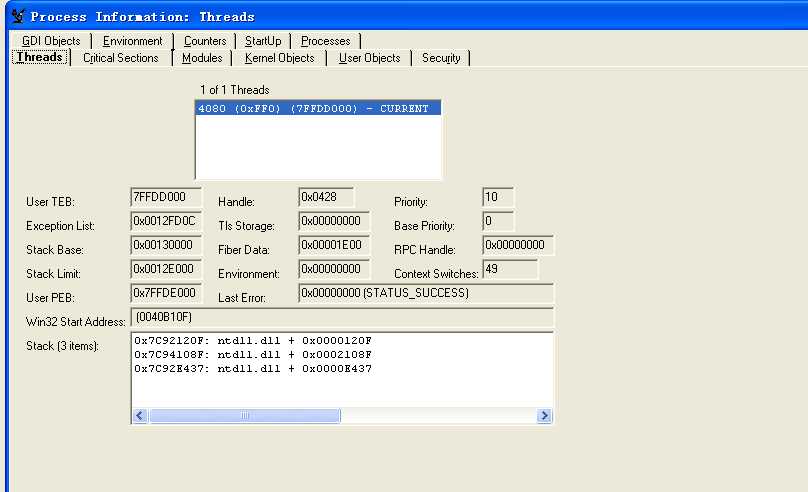Click the stack list horizontal scrollbar thumb
808x492 pixels.
[245, 415]
